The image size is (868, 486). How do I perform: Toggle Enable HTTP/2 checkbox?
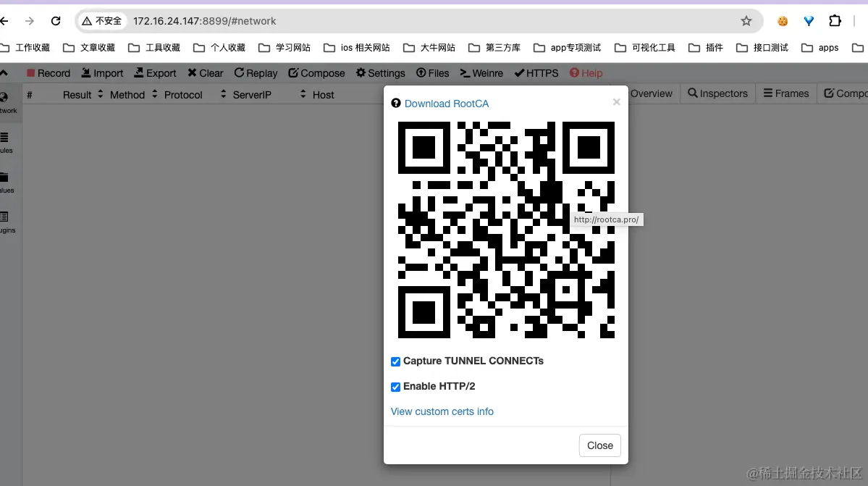coord(395,387)
